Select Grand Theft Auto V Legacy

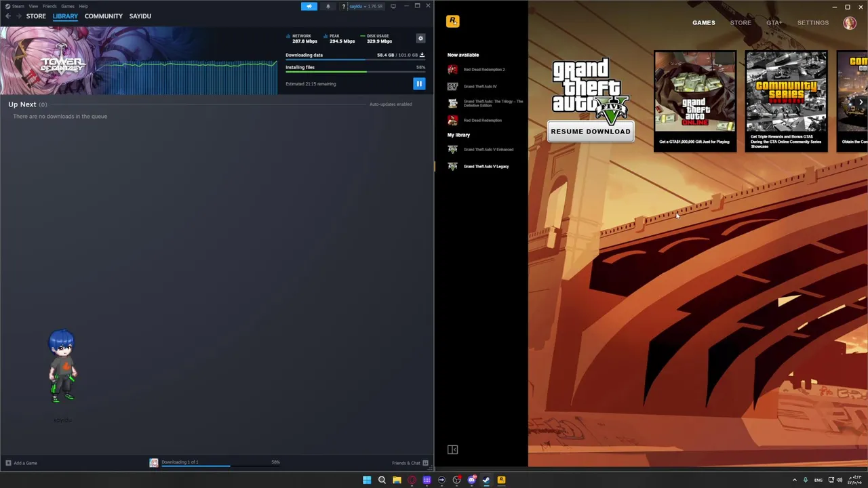coord(486,166)
